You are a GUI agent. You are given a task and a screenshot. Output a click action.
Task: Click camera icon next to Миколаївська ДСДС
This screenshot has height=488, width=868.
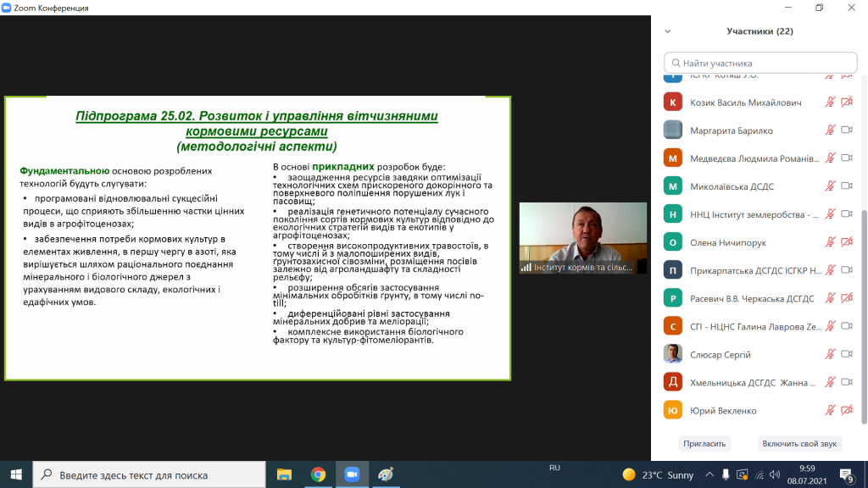coord(846,186)
